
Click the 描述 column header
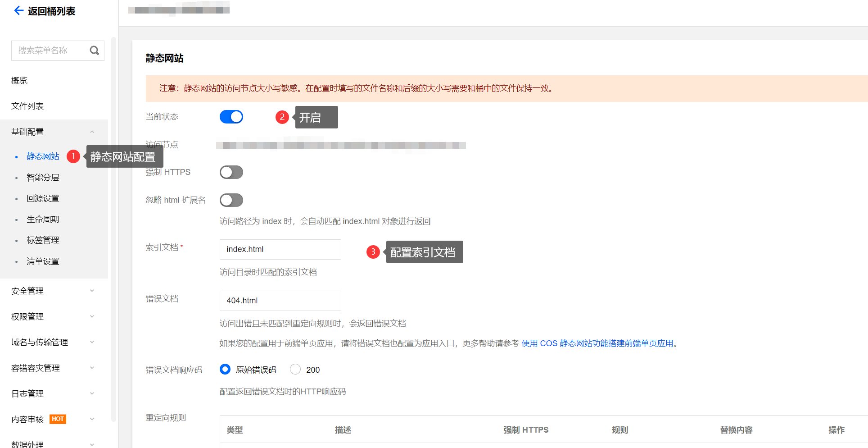343,430
